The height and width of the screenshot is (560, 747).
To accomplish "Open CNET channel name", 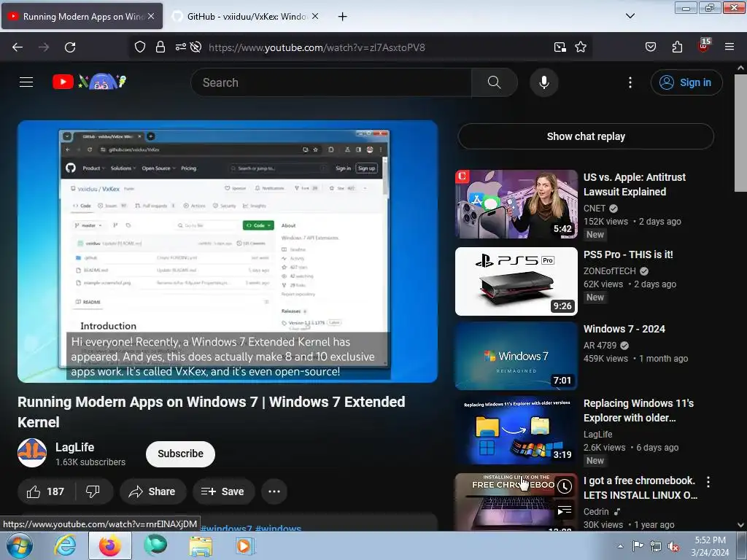I will tap(595, 208).
